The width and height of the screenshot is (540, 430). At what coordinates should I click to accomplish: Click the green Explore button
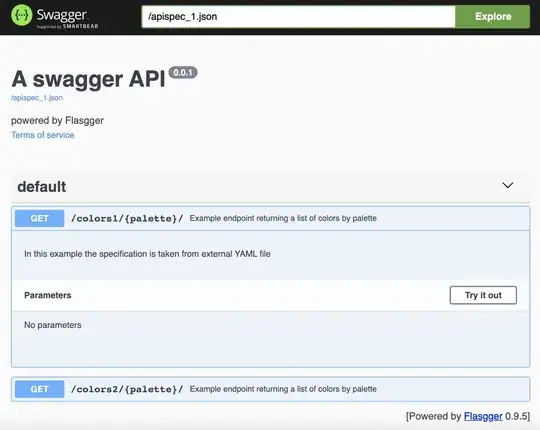click(493, 17)
